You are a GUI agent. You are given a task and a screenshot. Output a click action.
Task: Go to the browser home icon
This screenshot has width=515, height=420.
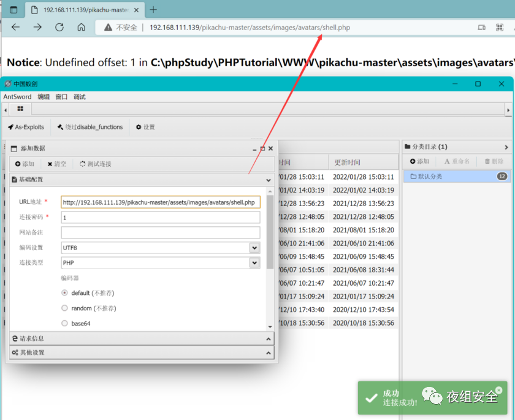coord(81,27)
